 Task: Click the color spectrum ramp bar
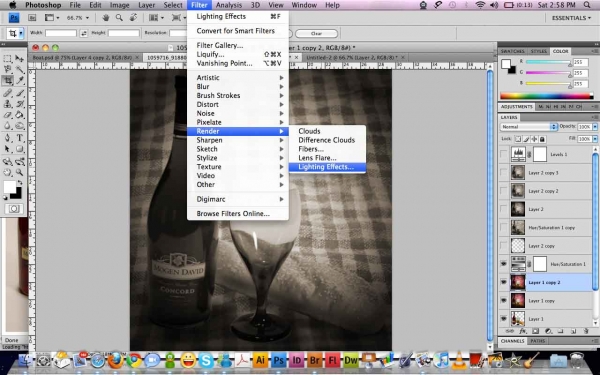pos(547,96)
